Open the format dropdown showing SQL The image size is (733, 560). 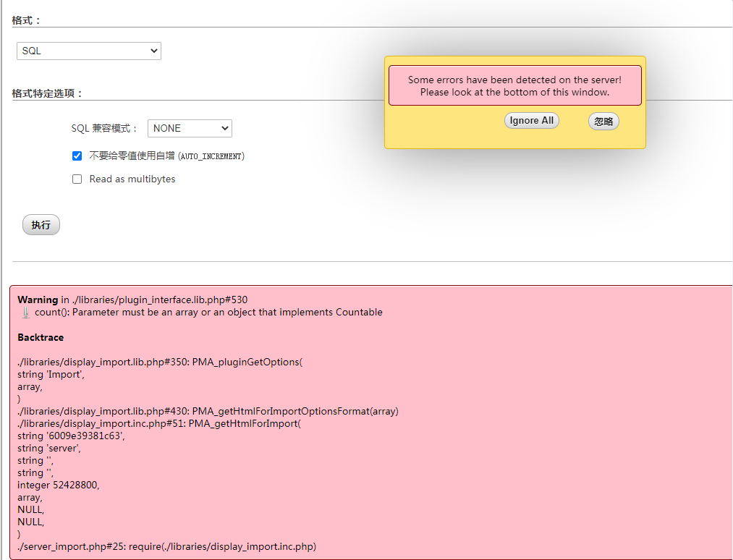89,51
